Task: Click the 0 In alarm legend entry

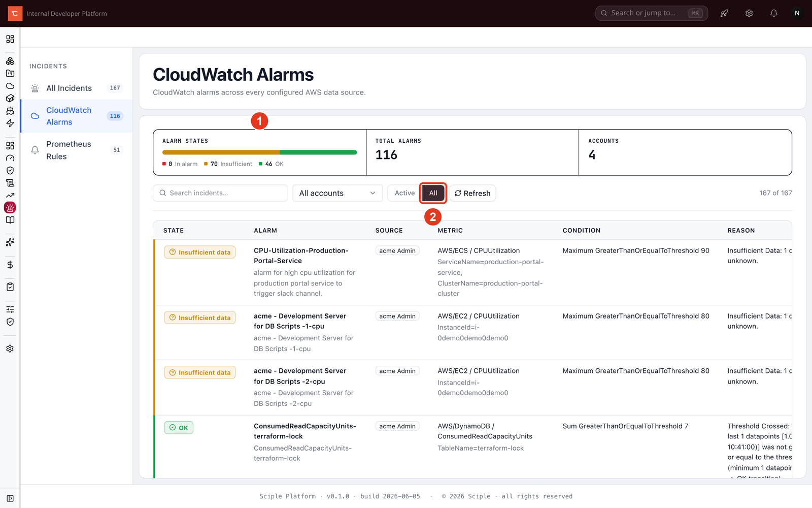Action: (x=180, y=164)
